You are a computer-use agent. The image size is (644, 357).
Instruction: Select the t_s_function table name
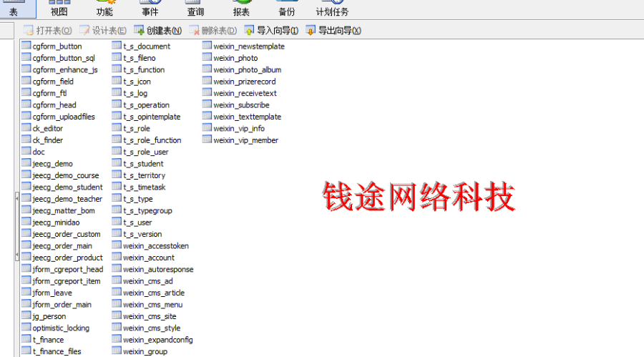[x=144, y=70]
